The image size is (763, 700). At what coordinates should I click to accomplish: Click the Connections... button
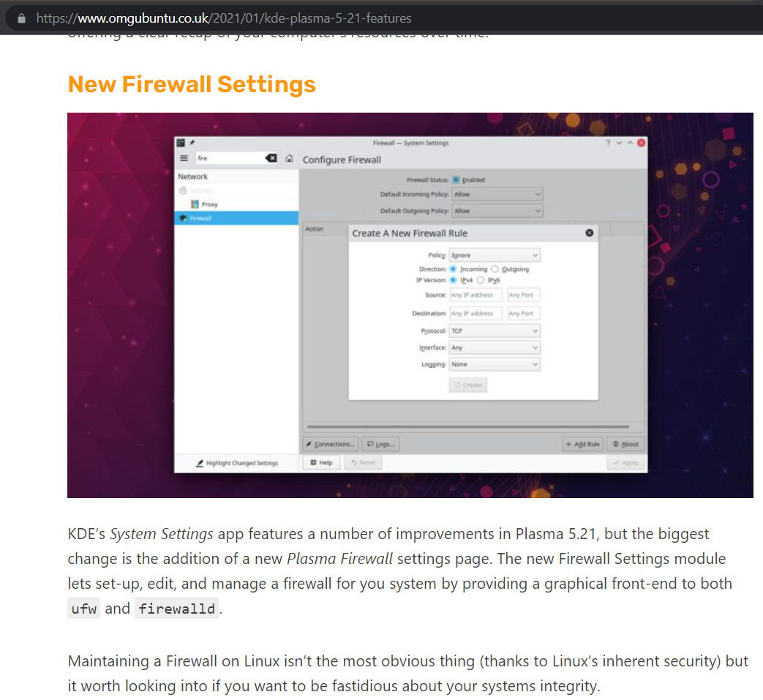(331, 444)
